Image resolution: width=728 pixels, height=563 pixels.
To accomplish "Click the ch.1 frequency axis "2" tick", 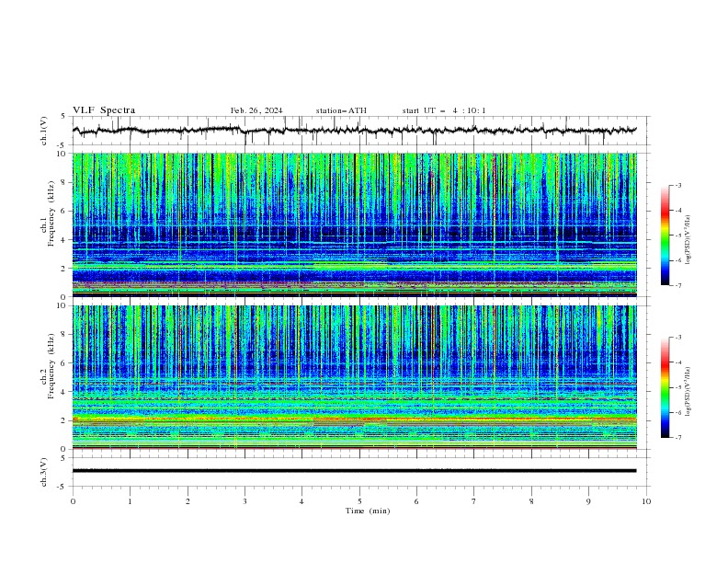I will tap(64, 269).
